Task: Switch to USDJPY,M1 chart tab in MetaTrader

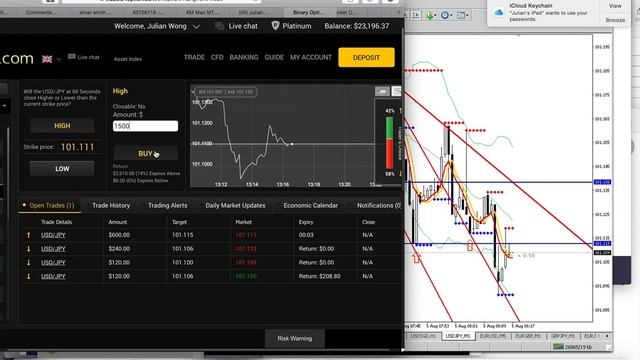Action: (x=458, y=336)
